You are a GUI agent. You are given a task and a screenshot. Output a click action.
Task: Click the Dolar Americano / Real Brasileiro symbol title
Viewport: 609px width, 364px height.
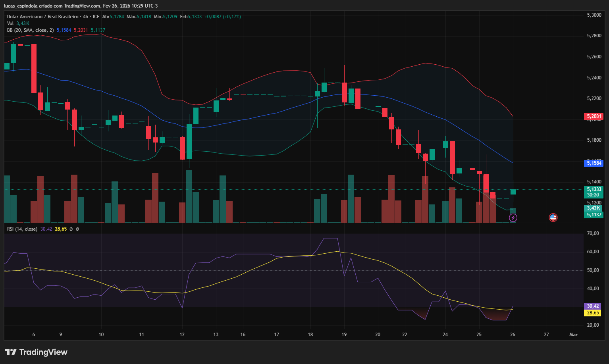point(42,17)
